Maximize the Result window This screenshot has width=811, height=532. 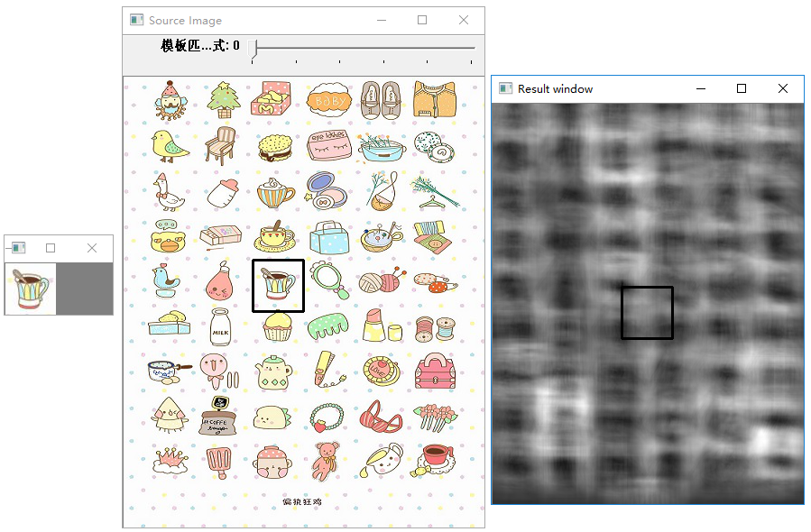point(742,89)
